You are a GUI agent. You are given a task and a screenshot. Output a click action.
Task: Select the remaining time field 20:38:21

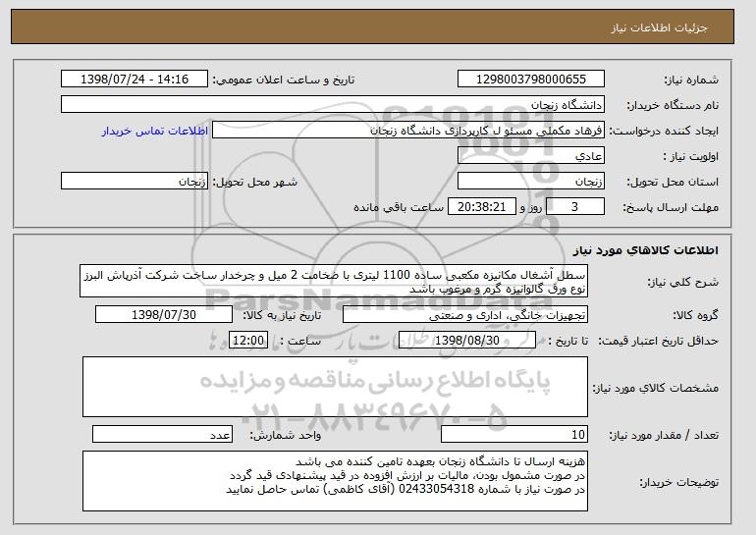tap(482, 207)
